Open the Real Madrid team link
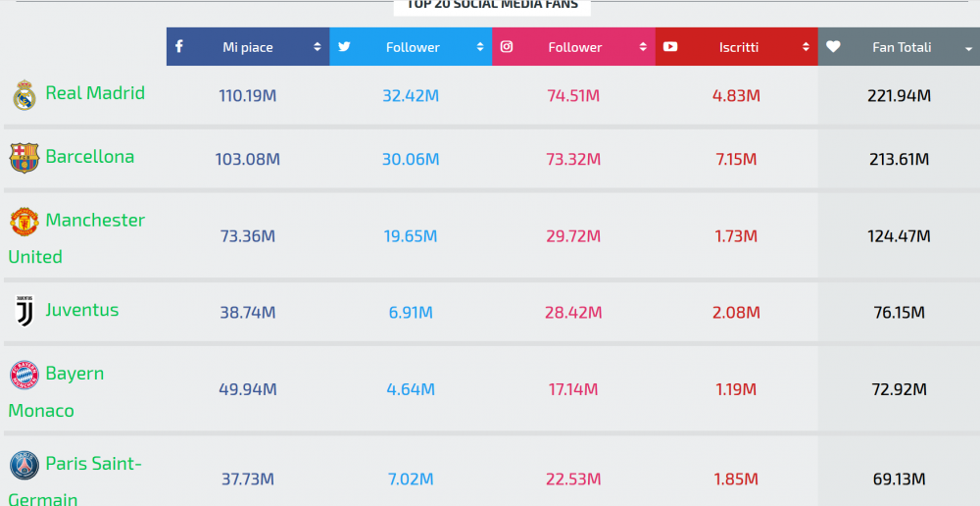 point(95,93)
